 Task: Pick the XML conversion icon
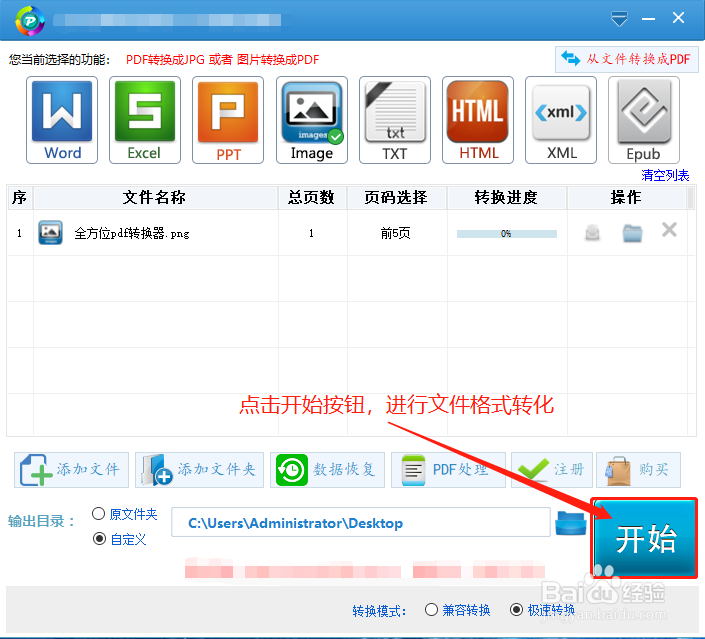tap(561, 120)
